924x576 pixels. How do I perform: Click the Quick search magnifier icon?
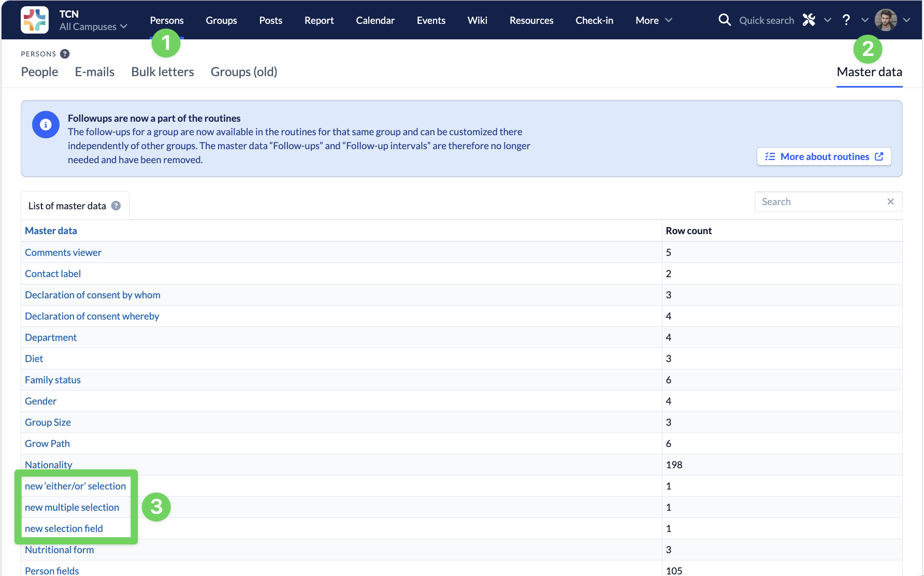(x=725, y=20)
